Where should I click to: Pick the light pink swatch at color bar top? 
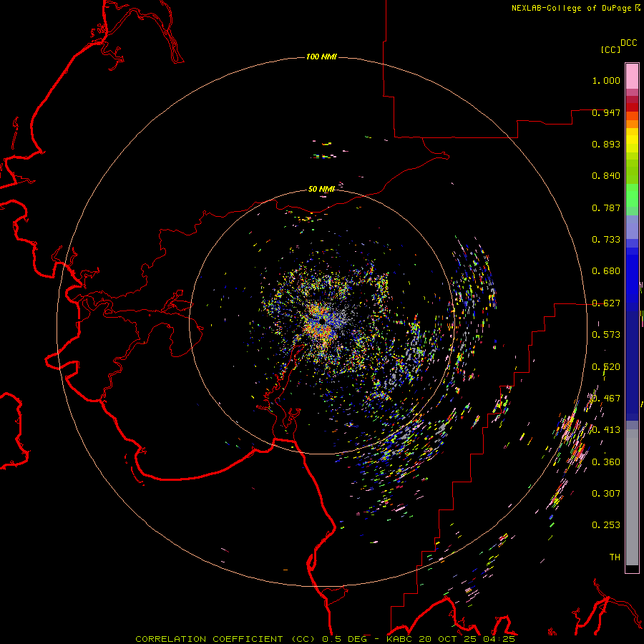[x=632, y=76]
